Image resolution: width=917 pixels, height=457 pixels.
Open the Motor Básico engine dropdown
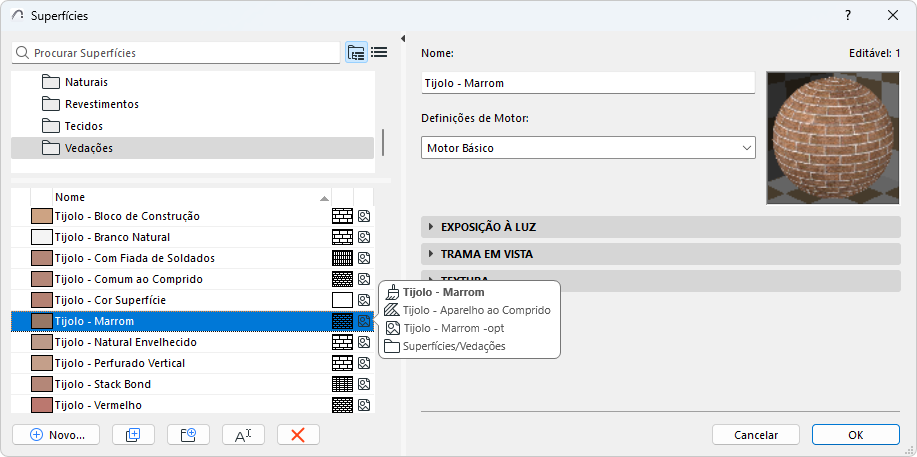click(588, 148)
